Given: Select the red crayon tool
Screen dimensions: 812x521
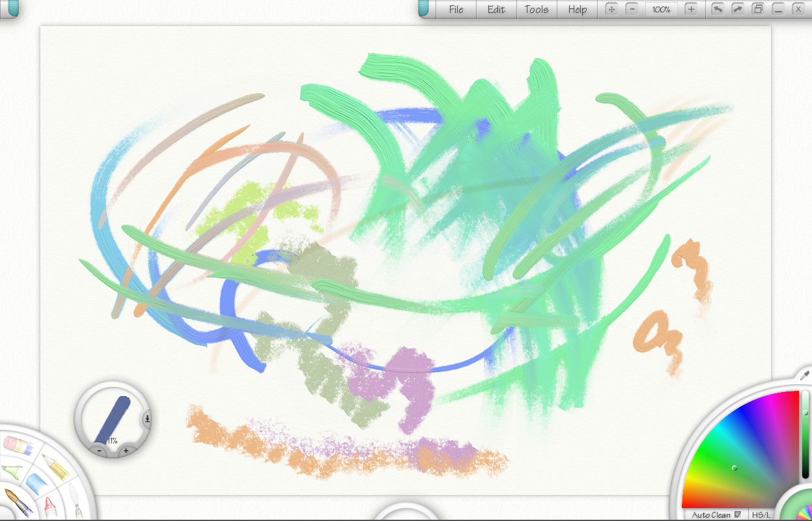Looking at the screenshot, I should [49, 507].
